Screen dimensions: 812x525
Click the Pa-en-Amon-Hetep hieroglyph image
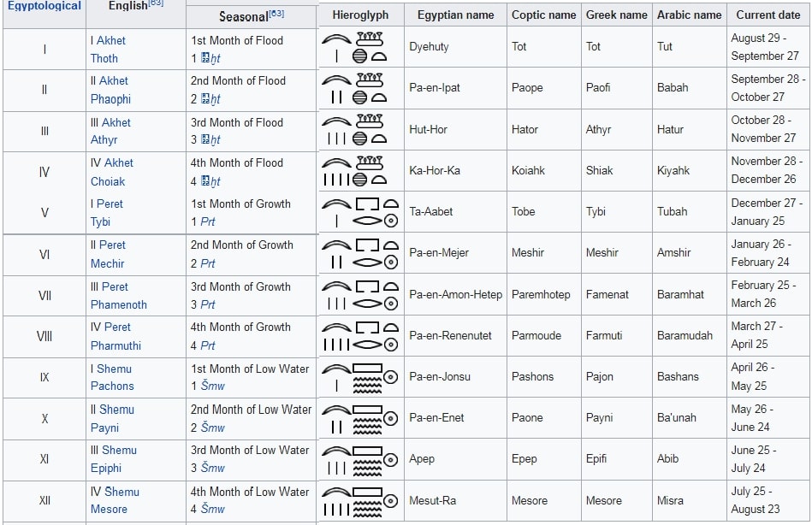click(x=360, y=295)
